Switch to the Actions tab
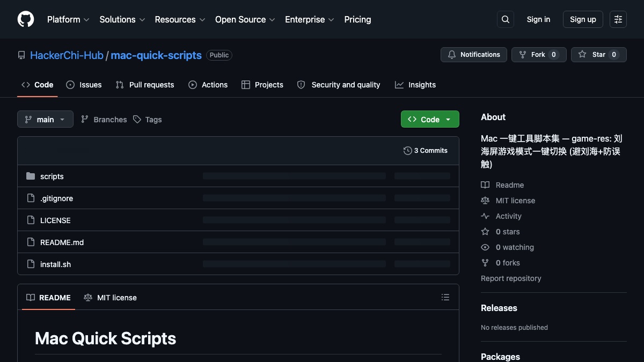644x362 pixels. (x=208, y=85)
